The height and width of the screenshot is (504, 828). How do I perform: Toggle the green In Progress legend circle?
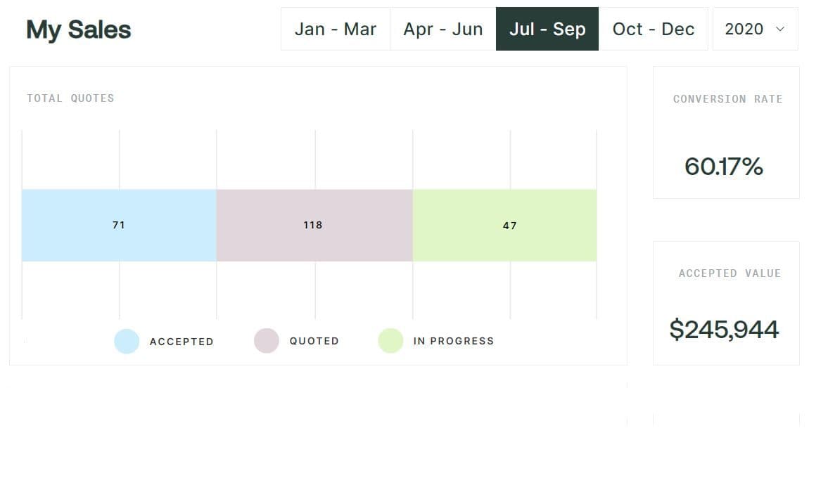tap(390, 341)
